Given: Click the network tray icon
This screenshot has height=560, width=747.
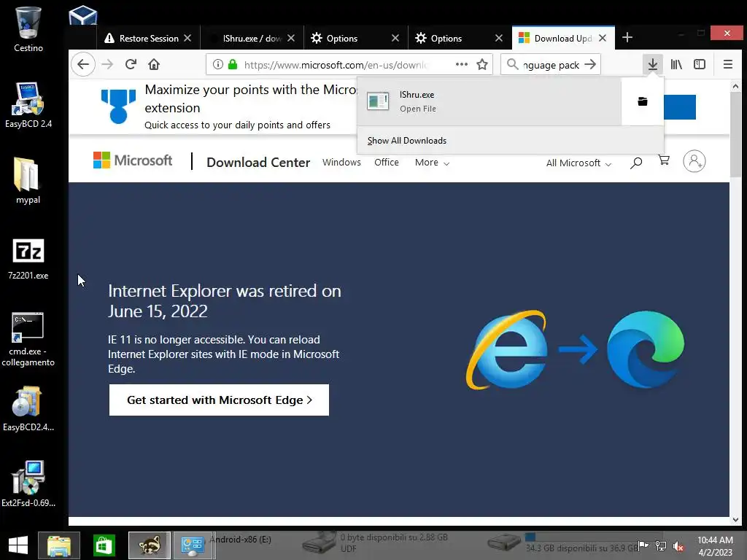Looking at the screenshot, I should (661, 546).
